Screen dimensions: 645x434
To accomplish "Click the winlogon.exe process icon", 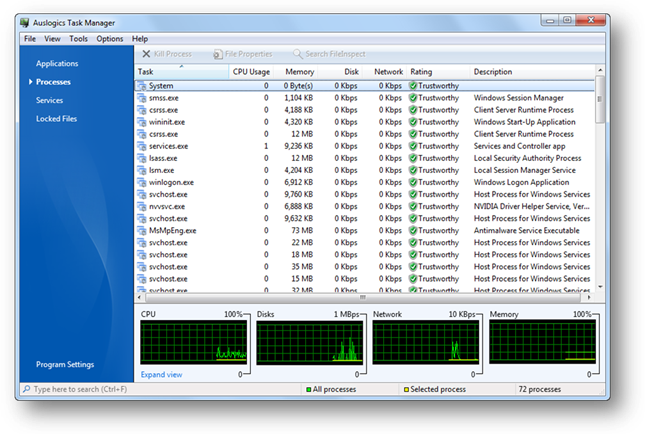I will 141,182.
